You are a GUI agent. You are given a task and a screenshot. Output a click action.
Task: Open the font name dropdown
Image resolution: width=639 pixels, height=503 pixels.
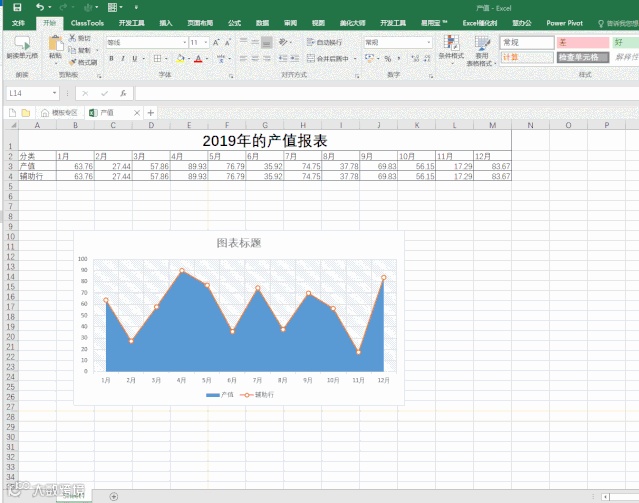[185, 42]
